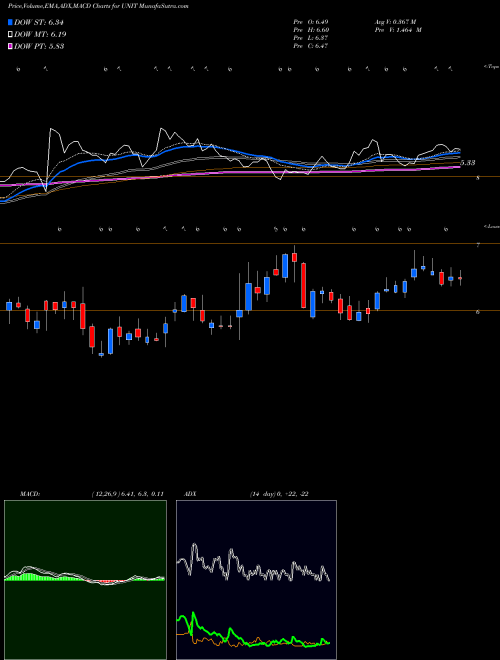Viewport: 500px width, 660px height.
Task: Click the tallest red candlestick after the peak
Action: (x=303, y=285)
